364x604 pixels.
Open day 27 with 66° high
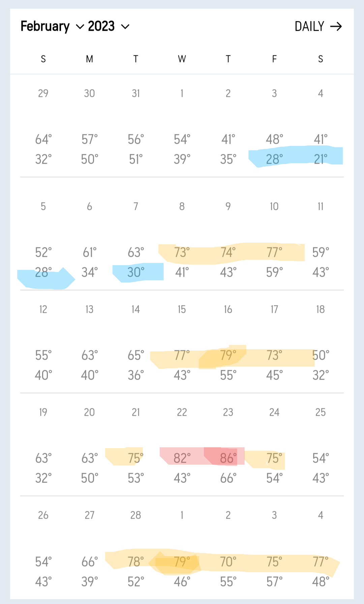point(89,515)
